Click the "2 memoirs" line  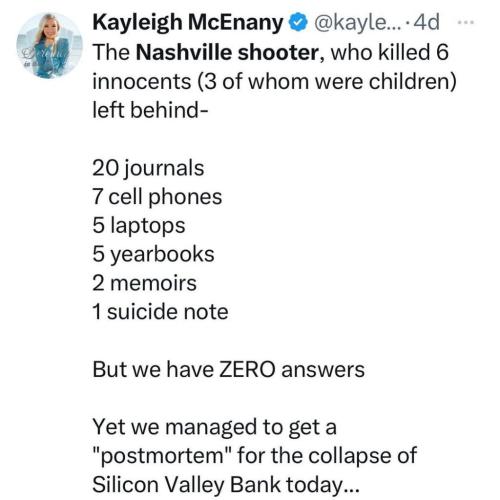click(144, 283)
